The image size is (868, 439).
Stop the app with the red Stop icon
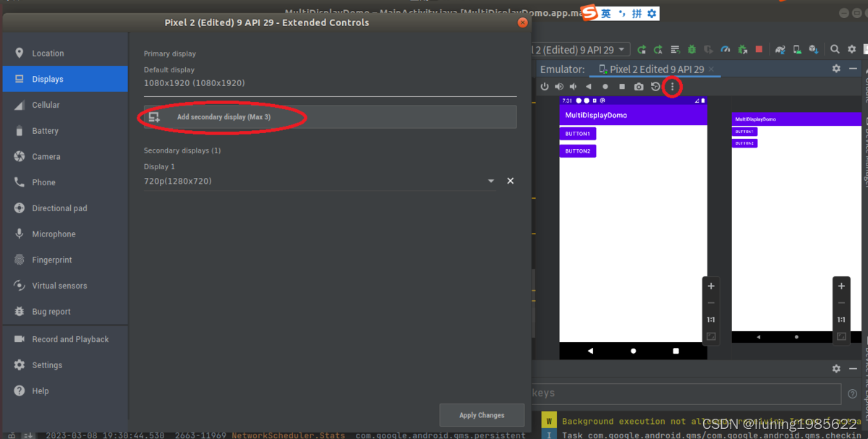758,49
